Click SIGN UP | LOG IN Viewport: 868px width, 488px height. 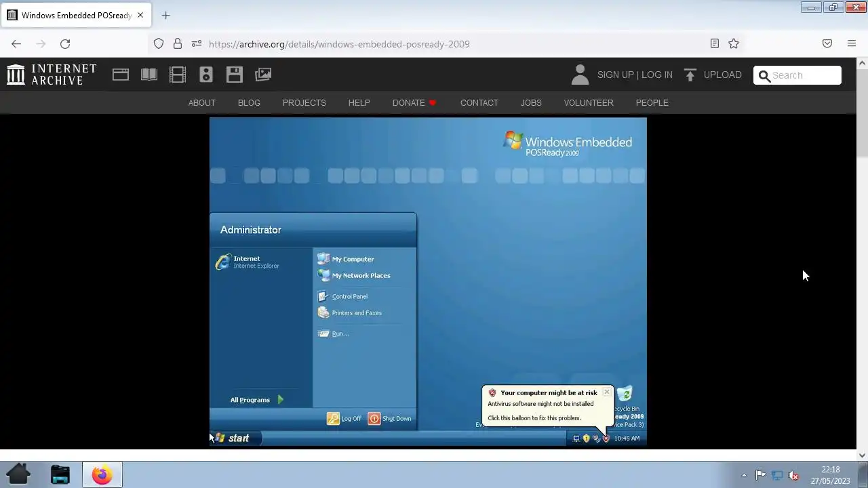(635, 75)
